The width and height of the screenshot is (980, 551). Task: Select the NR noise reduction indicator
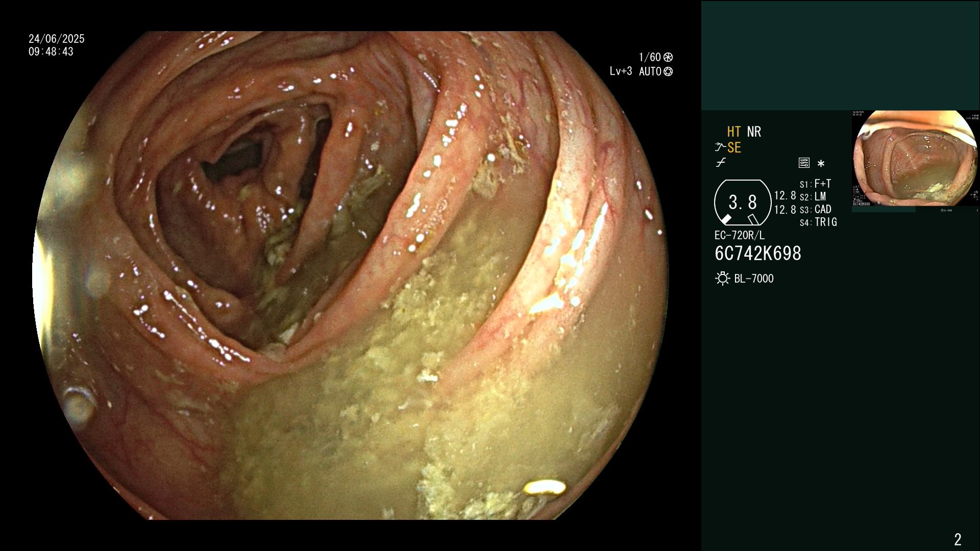tap(754, 132)
